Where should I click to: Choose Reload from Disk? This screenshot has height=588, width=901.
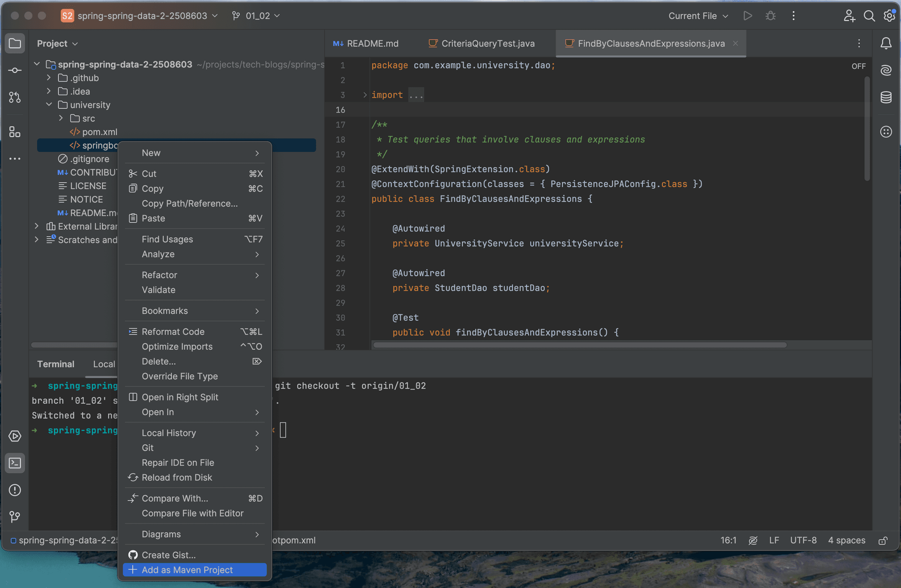(x=195, y=477)
